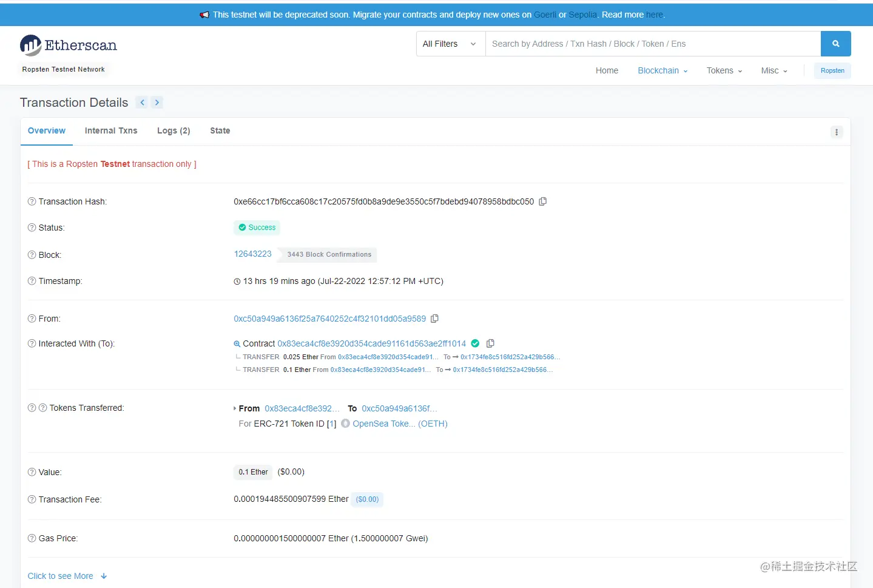Screen dimensions: 873x588
Task: Click the contract magnifier icon
Action: 237,344
